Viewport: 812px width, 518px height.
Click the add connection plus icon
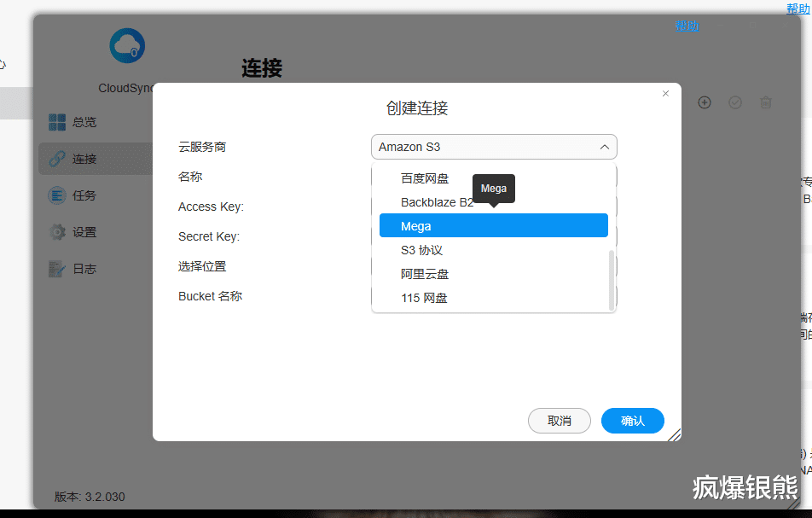click(x=705, y=102)
